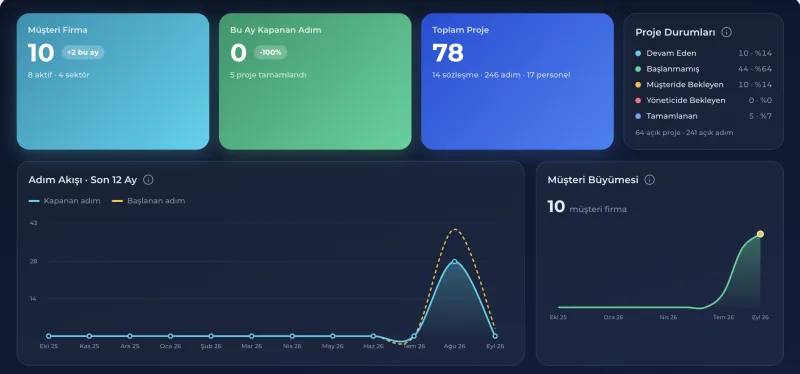The height and width of the screenshot is (374, 800).
Task: Open info icon beside Adım Akışı title
Action: [148, 180]
